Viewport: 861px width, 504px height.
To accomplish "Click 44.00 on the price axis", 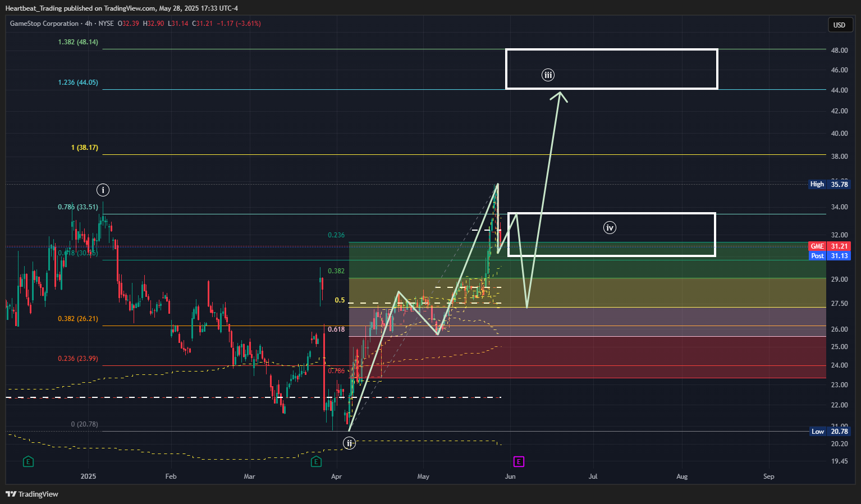I will (840, 90).
